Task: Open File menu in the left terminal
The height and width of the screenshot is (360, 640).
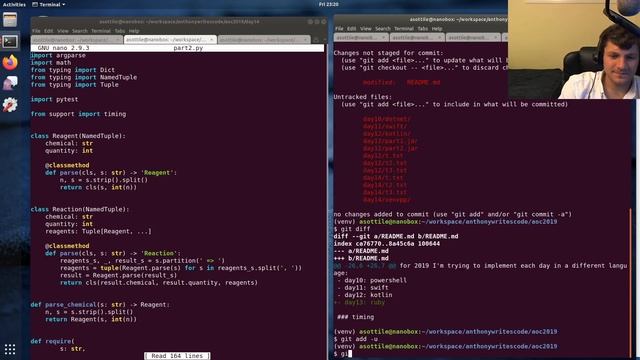Action: click(36, 31)
